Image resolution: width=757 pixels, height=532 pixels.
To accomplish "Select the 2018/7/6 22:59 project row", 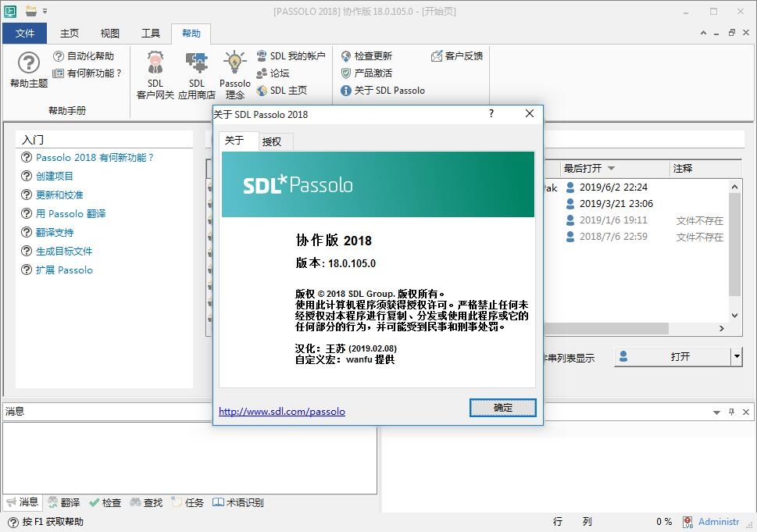I will pos(637,237).
